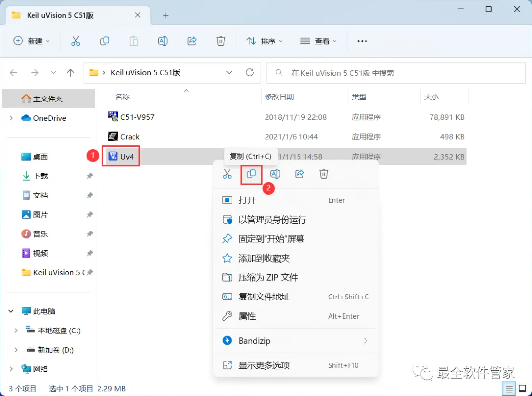Screen dimensions: 532x396
Task: Click the Copy icon in the top toolbar
Action: [105, 41]
